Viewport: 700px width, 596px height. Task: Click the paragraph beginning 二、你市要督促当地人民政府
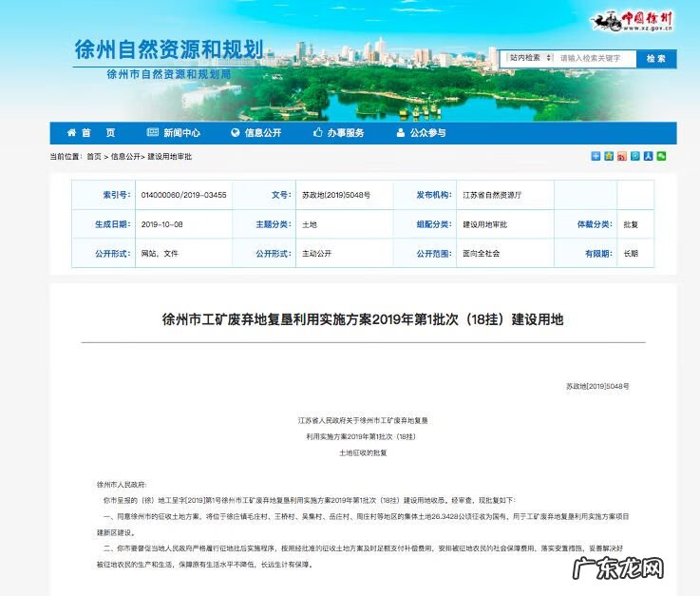point(360,556)
